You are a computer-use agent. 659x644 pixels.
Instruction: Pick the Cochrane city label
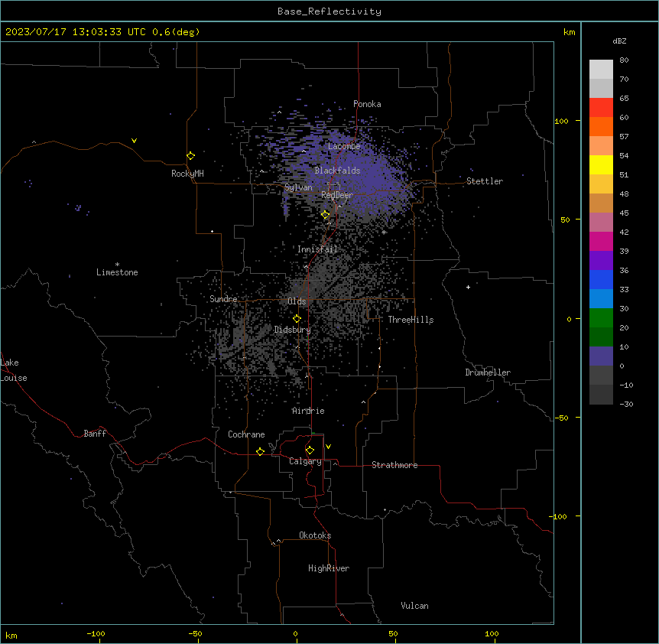coord(246,434)
